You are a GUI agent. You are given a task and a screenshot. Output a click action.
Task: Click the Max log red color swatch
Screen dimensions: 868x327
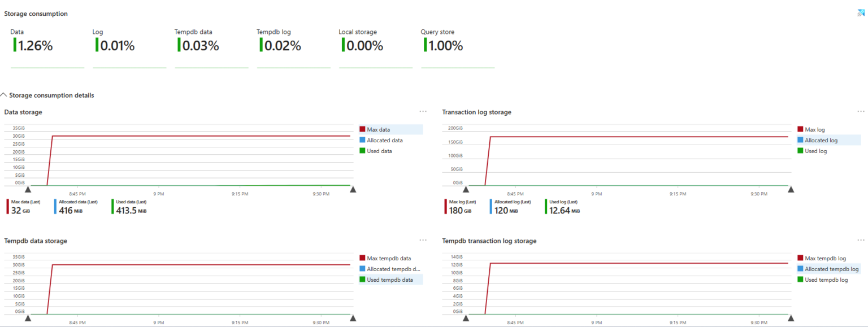click(x=800, y=129)
